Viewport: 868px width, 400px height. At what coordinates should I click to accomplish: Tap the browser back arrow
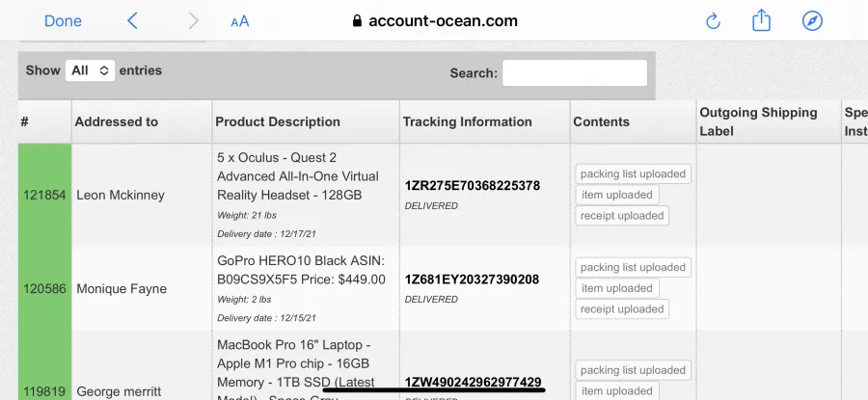tap(132, 21)
